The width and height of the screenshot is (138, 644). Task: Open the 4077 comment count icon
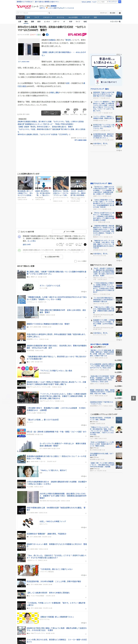(x=33, y=35)
